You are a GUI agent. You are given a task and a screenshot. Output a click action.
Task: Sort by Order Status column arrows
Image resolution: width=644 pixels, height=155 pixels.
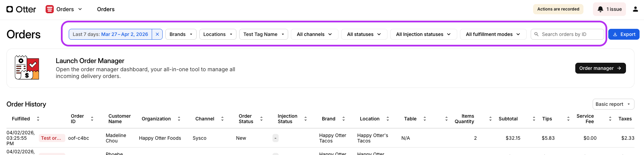[262, 119]
